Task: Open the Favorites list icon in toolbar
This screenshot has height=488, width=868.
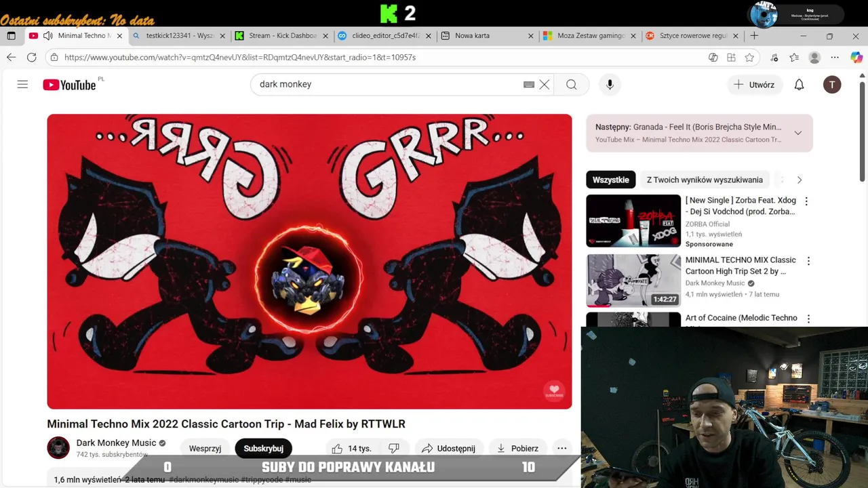Action: pos(794,58)
